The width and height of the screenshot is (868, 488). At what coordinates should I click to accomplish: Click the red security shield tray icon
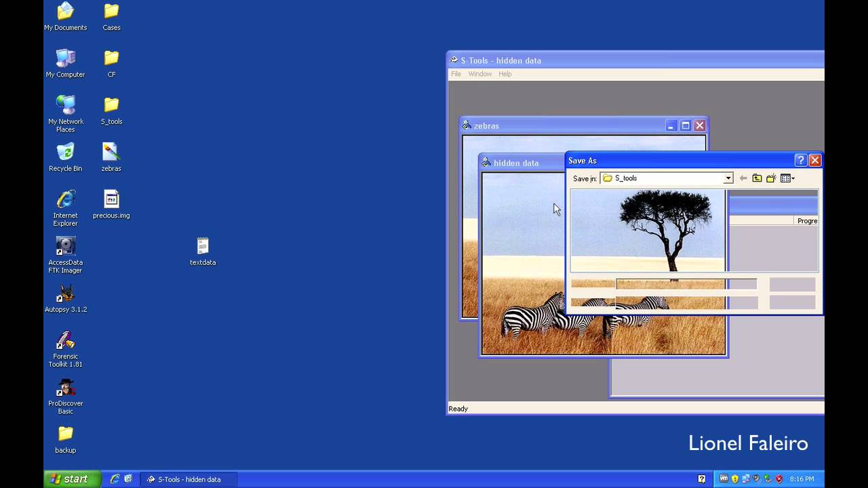tap(778, 479)
